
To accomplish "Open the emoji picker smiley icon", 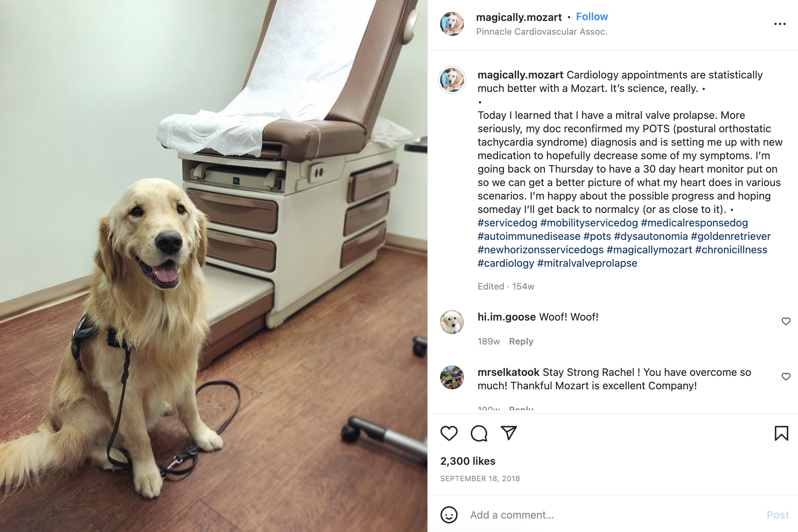I will (x=449, y=515).
